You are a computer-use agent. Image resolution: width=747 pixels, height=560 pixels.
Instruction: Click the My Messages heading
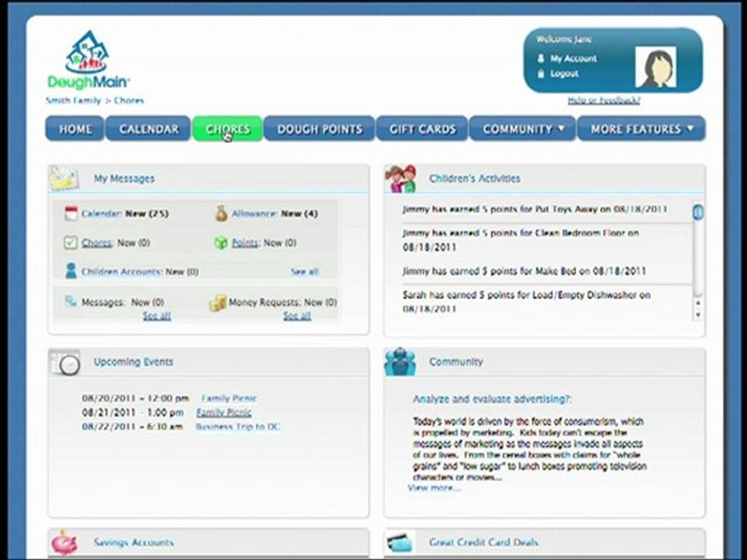124,179
